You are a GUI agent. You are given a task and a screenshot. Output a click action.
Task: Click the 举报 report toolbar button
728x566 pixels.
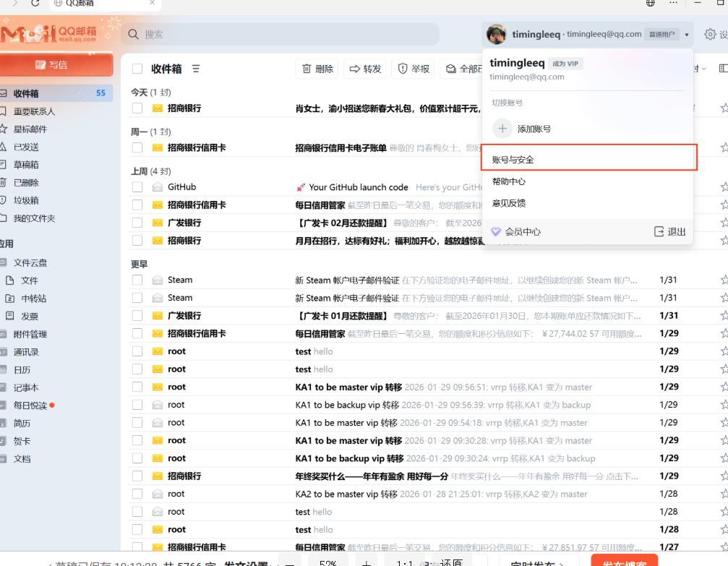click(414, 69)
